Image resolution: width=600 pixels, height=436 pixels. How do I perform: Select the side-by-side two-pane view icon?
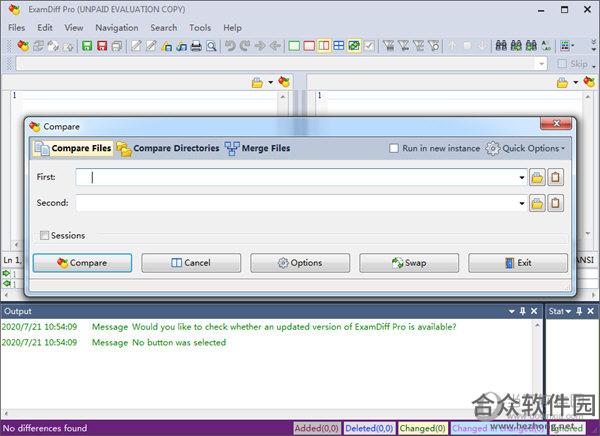click(324, 46)
